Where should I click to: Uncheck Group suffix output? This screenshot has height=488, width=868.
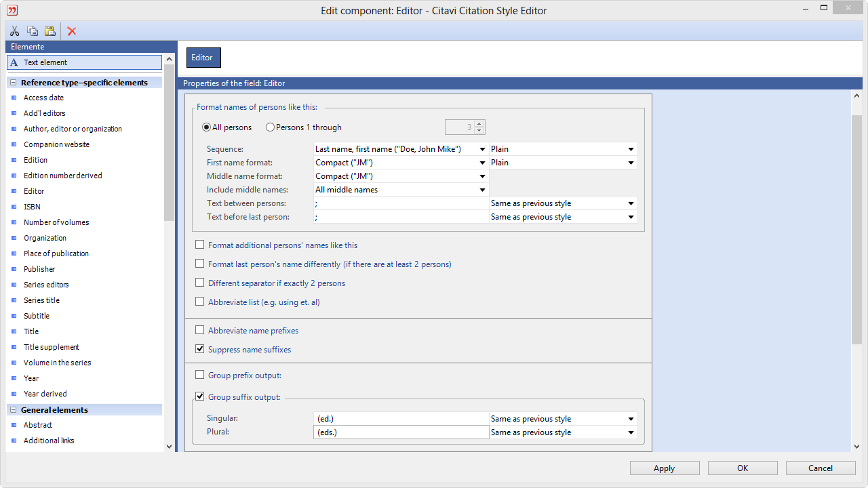[x=199, y=396]
